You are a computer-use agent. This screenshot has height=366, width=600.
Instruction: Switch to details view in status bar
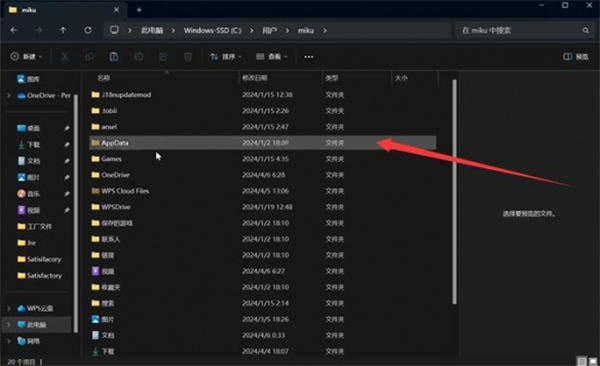(x=582, y=361)
